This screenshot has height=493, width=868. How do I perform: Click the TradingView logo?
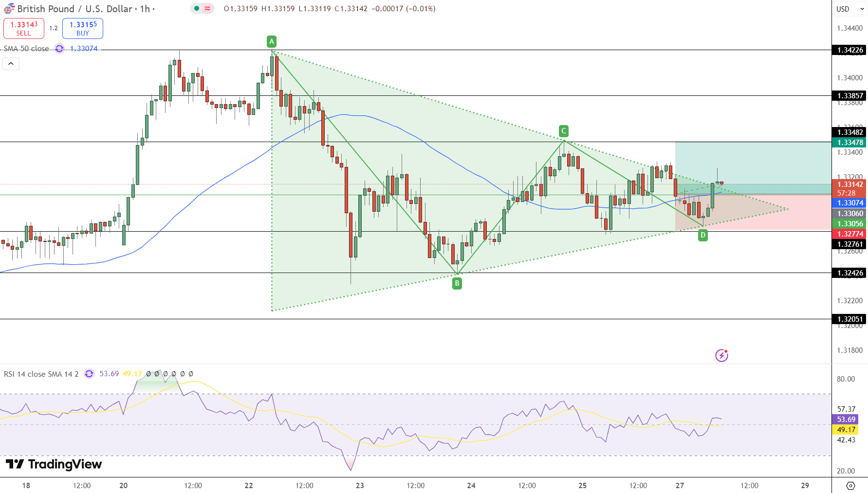click(54, 464)
